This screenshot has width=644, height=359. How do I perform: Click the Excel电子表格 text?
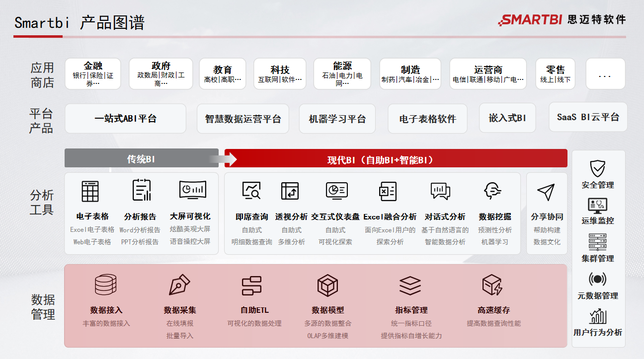[92, 229]
